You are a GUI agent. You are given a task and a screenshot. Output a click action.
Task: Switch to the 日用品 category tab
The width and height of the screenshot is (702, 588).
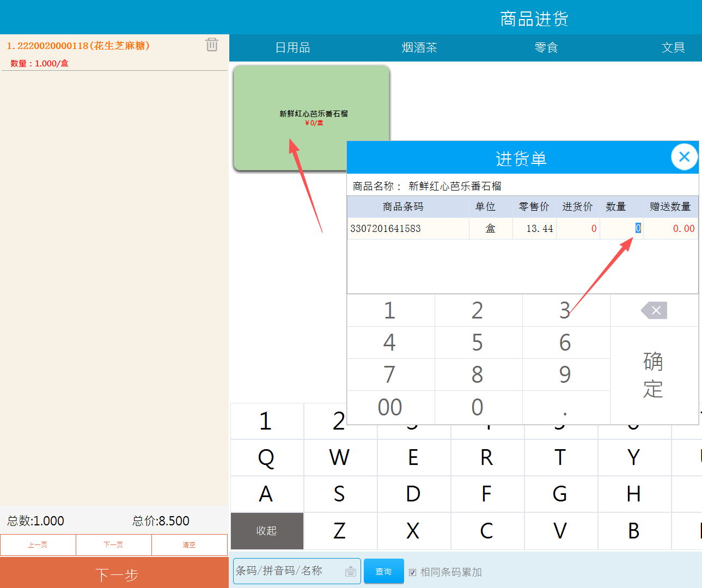292,48
